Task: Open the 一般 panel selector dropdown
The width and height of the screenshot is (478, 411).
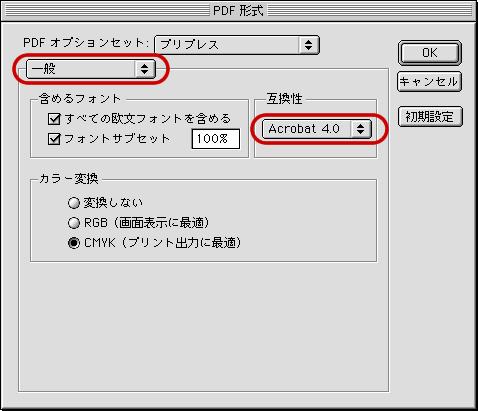Action: [x=91, y=69]
